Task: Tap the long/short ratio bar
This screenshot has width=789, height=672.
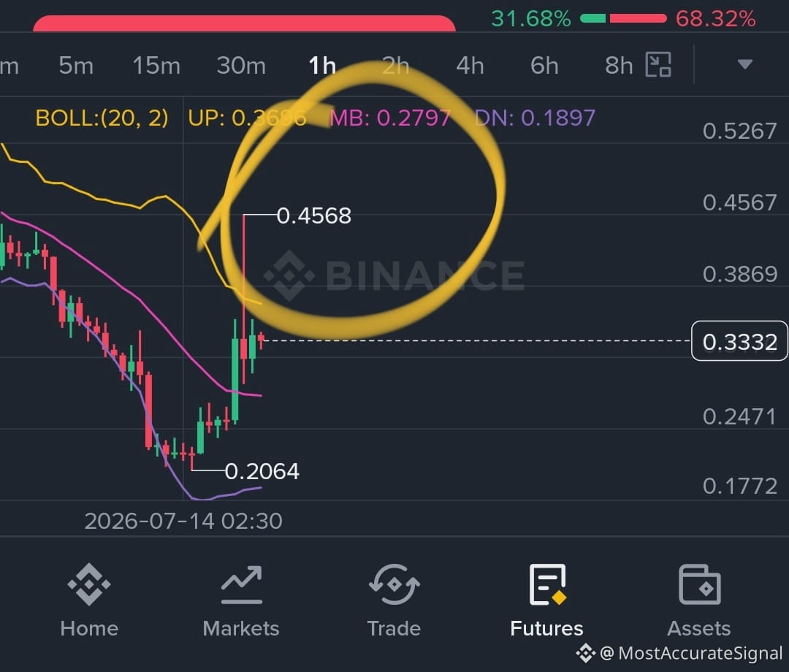Action: click(x=623, y=18)
